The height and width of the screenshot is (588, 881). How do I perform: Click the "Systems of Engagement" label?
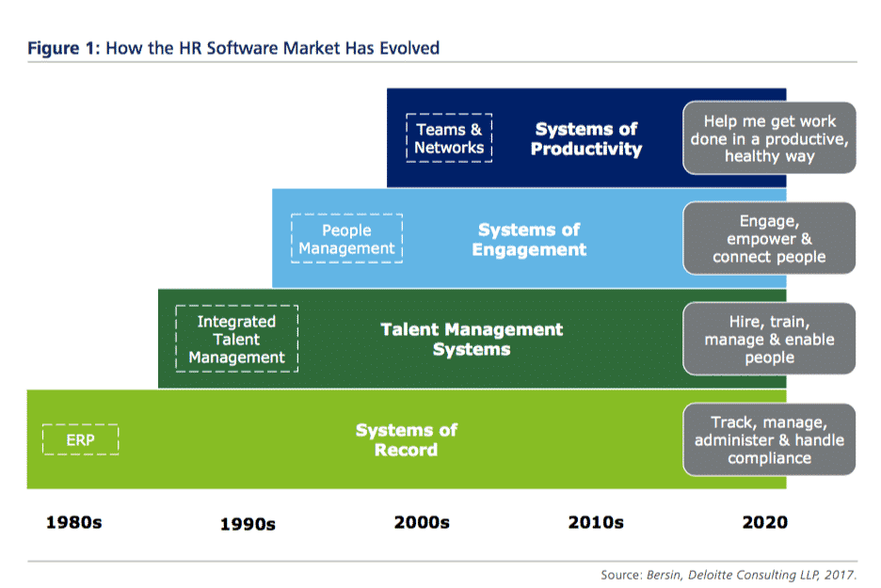[529, 239]
